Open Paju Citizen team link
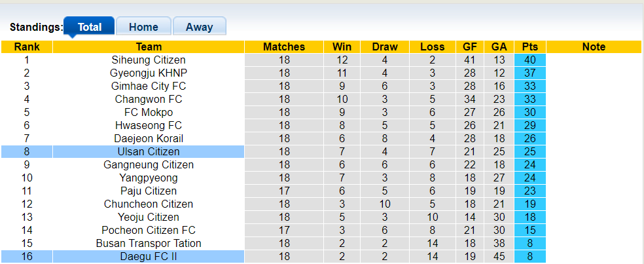 (x=149, y=191)
